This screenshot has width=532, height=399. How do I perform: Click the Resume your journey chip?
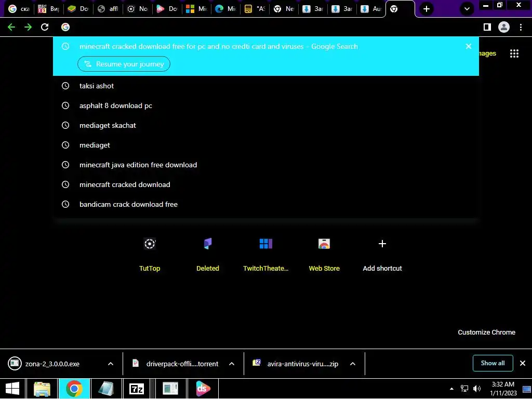[x=124, y=64]
